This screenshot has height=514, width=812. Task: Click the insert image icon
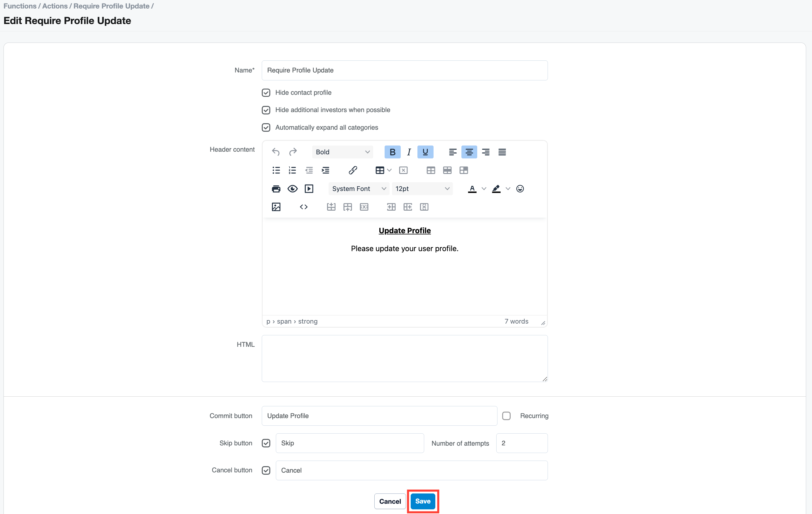coord(276,207)
